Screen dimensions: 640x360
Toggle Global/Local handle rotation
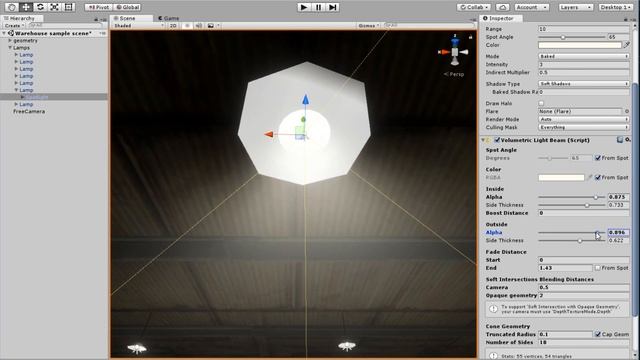click(127, 7)
